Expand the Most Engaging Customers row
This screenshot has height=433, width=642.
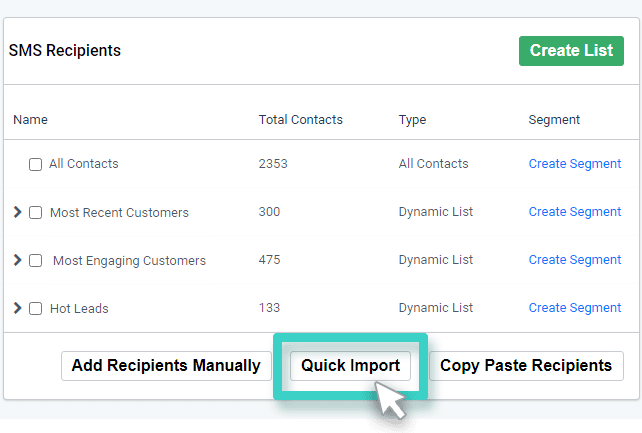point(17,260)
